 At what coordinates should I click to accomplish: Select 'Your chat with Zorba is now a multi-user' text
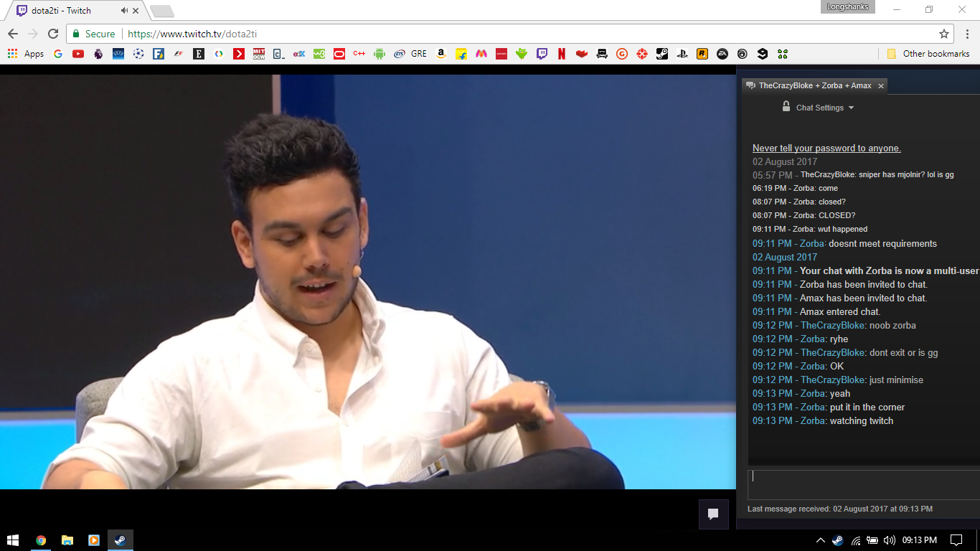(889, 271)
